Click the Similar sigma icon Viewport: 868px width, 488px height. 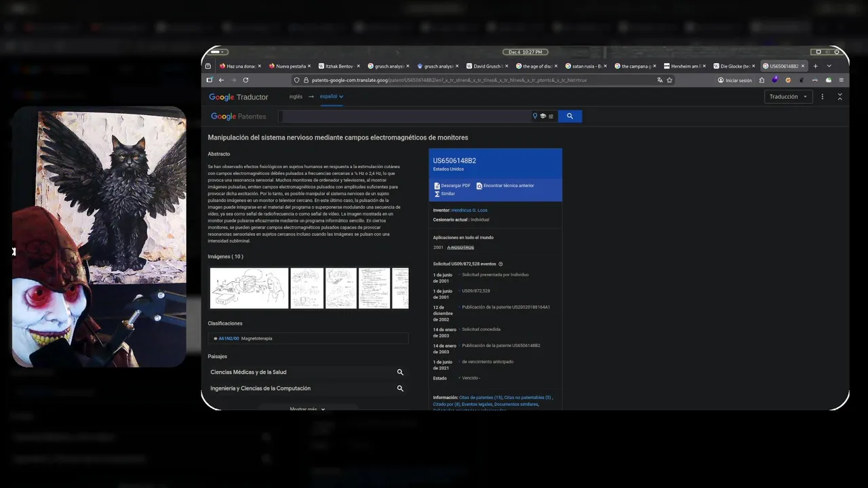(437, 194)
